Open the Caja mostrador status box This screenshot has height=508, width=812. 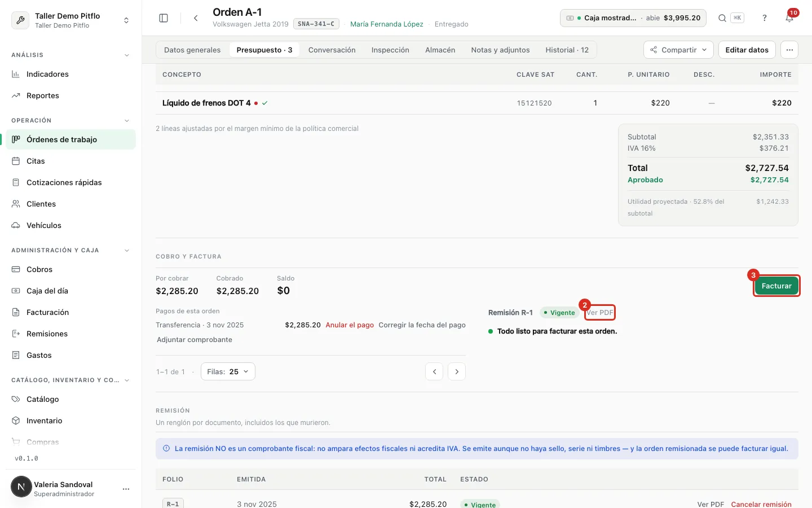click(x=633, y=18)
